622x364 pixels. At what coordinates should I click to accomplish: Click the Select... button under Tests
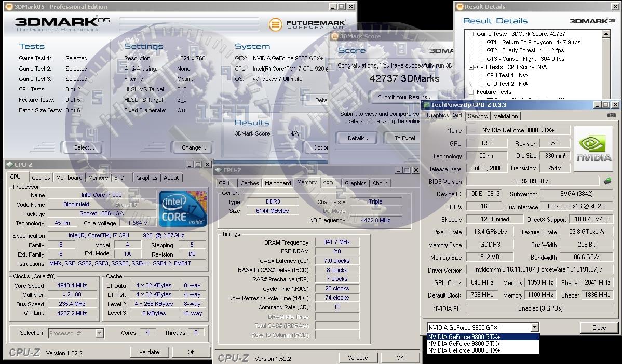(84, 147)
